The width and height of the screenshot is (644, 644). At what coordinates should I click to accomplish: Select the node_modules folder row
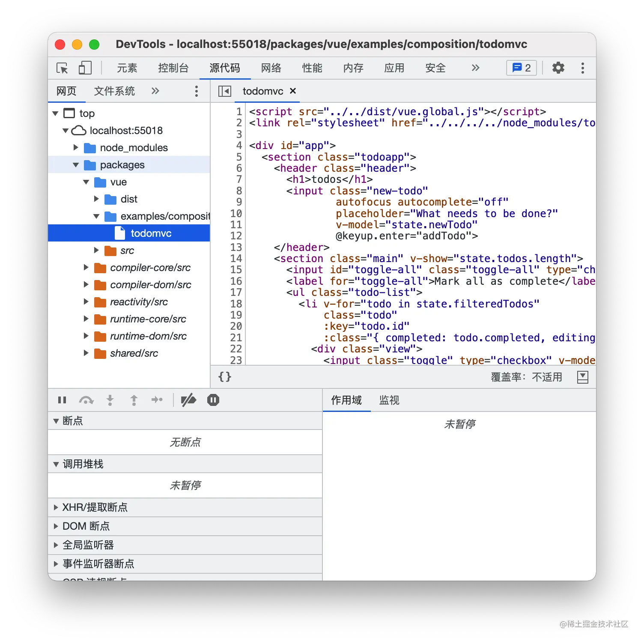point(129,148)
